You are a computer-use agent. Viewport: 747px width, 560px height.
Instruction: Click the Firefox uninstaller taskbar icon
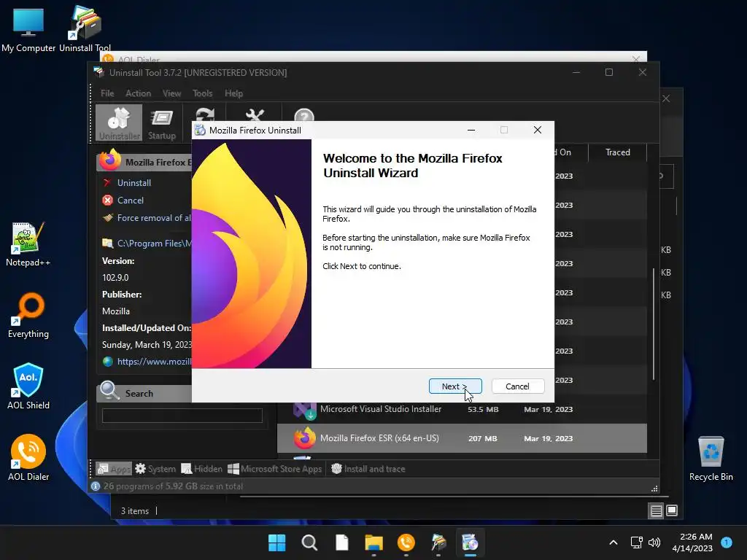tap(471, 542)
